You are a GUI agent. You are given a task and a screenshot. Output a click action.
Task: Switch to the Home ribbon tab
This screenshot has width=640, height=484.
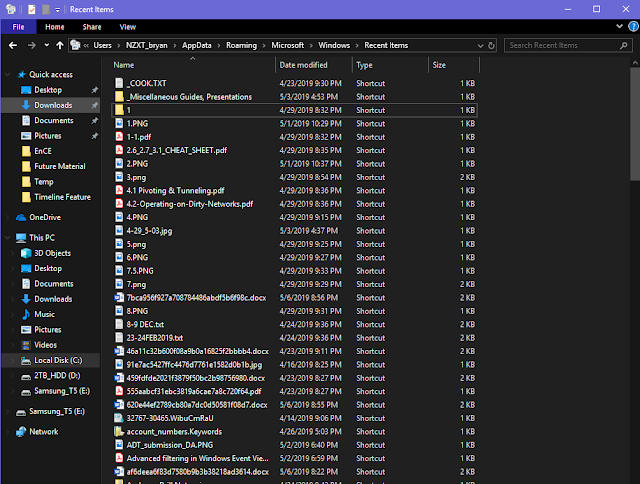[55, 27]
